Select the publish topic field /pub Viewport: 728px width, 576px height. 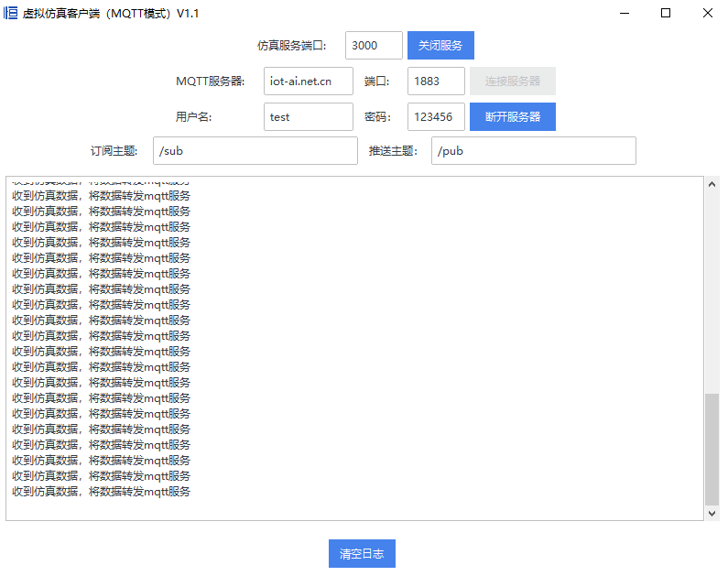[x=533, y=151]
